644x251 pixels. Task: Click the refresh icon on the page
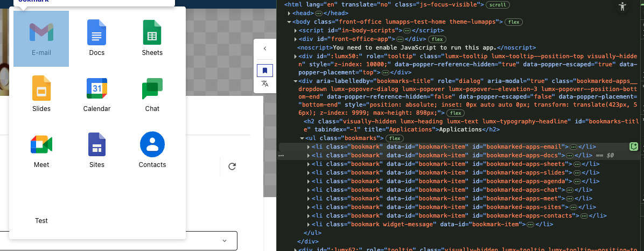(232, 166)
